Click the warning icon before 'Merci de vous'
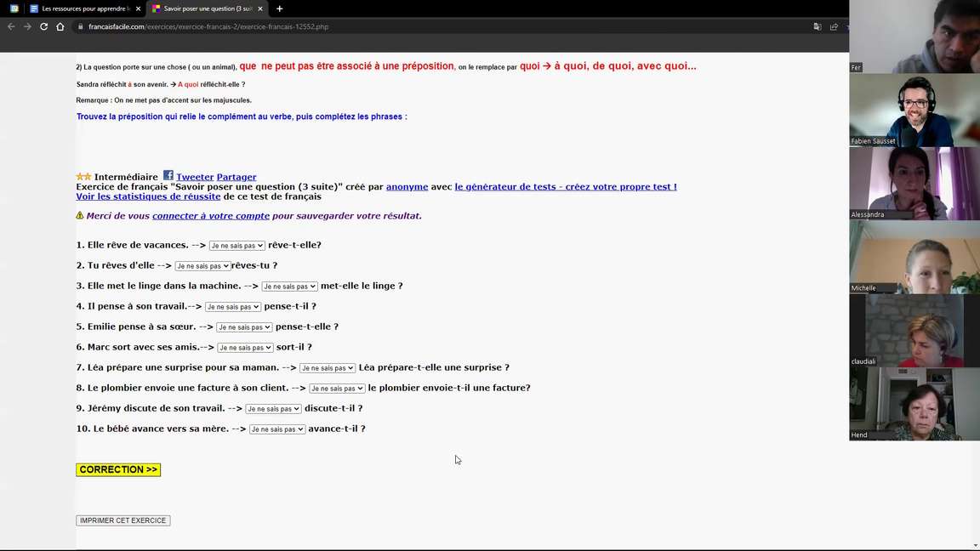 click(80, 215)
